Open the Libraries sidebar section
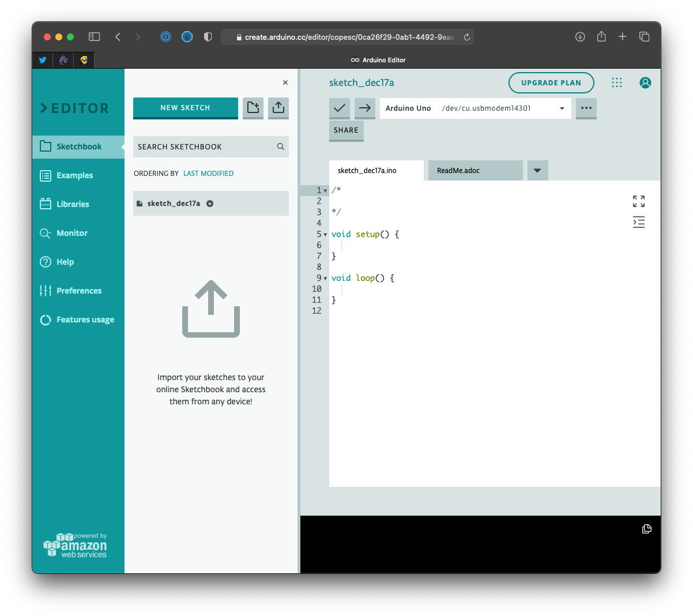This screenshot has height=616, width=693. pos(73,204)
